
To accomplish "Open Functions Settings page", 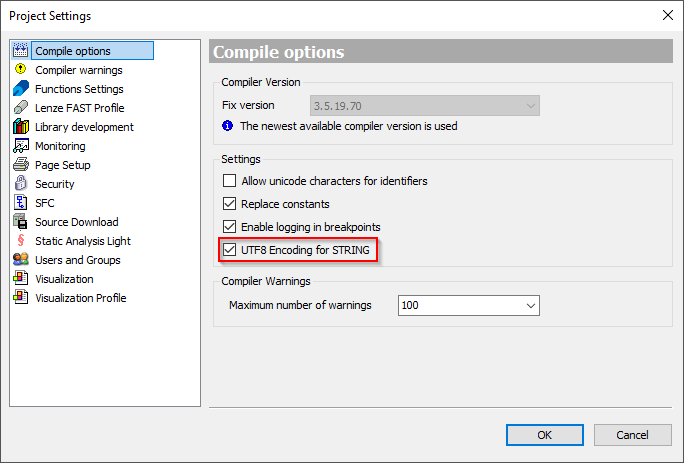I will (79, 89).
